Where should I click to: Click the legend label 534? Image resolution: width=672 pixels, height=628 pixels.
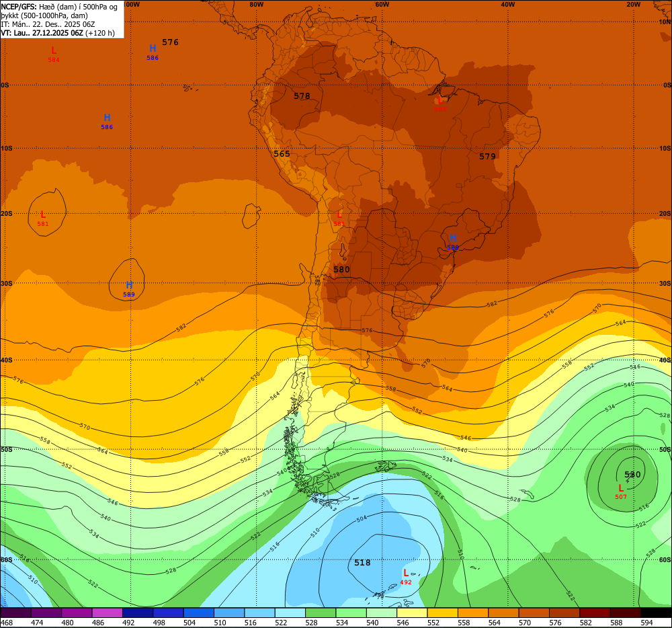342,623
